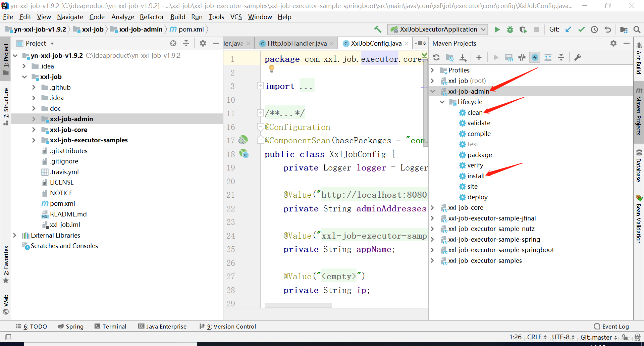This screenshot has width=644, height=346.
Task: Open 6: TODO tool window
Action: (32, 326)
